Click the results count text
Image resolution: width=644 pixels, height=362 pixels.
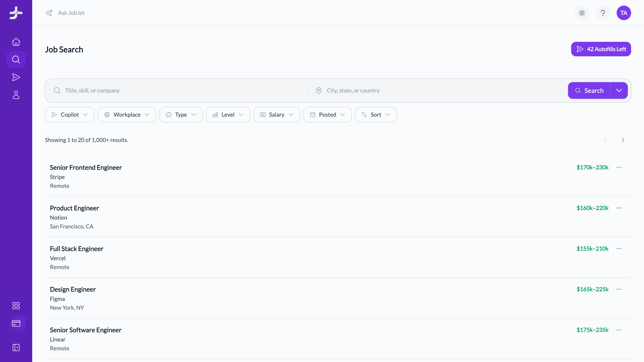87,140
